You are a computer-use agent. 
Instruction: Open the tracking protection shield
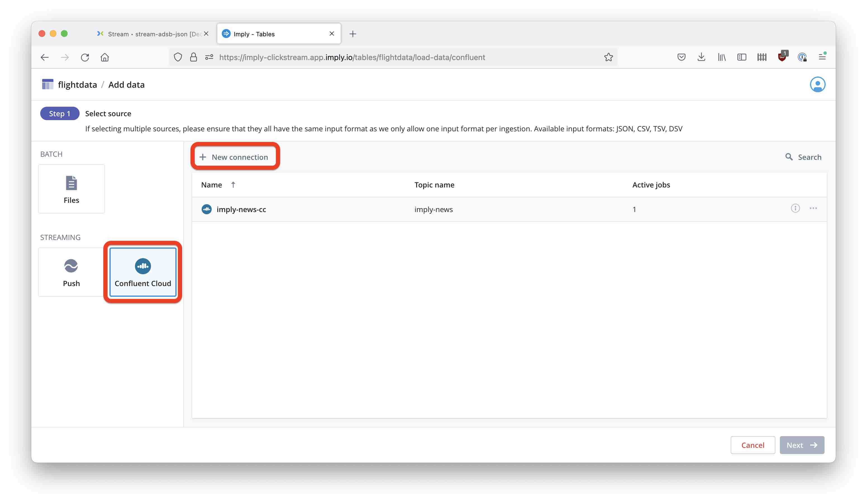(x=178, y=57)
